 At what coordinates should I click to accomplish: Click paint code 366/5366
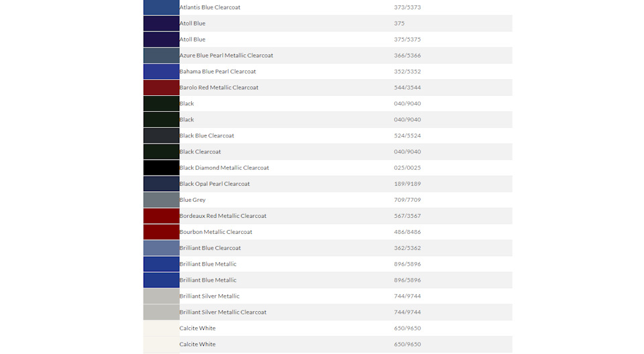[x=407, y=55]
